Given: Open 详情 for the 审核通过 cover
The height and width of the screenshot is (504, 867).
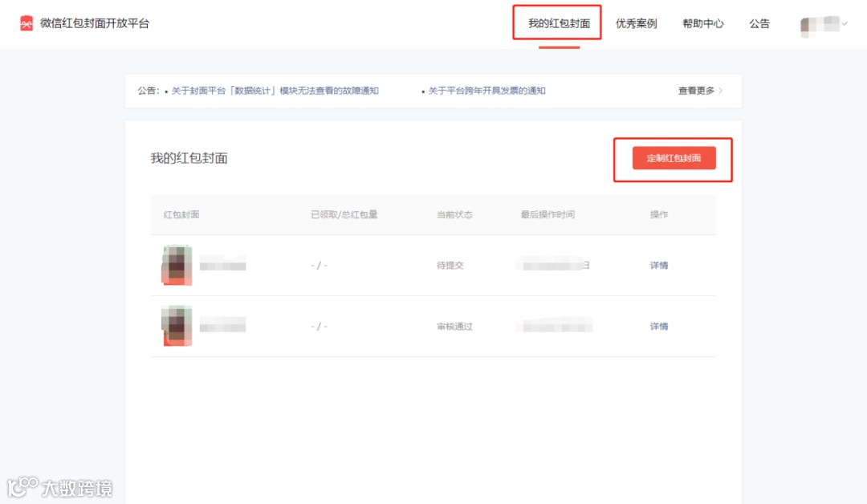Looking at the screenshot, I should point(659,326).
